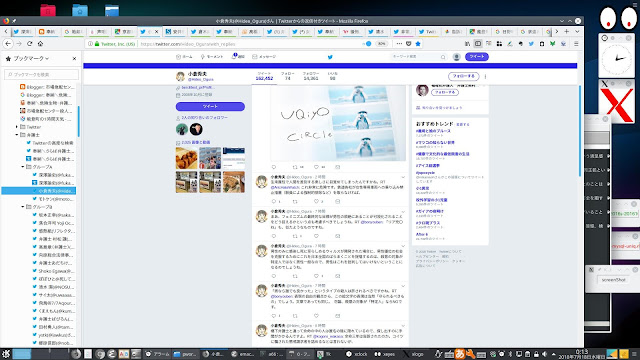
Task: Click the Twitter ホーム nav item
Action: [x=184, y=57]
